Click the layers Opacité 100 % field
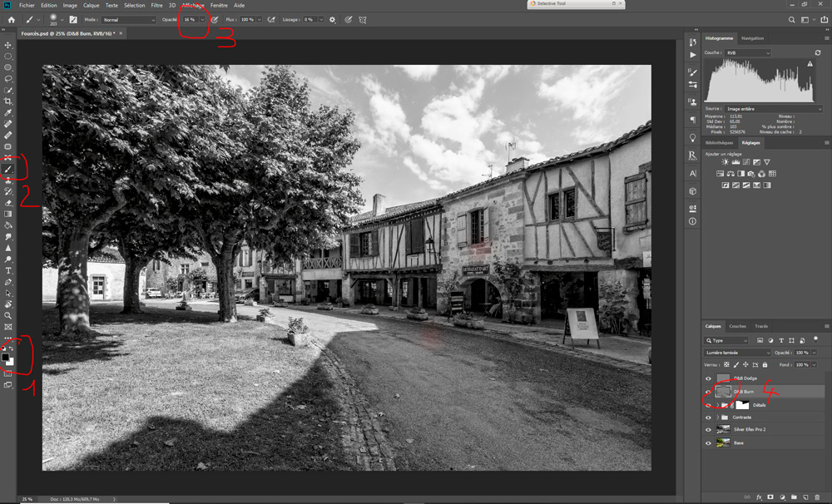This screenshot has height=504, width=832. coord(801,353)
